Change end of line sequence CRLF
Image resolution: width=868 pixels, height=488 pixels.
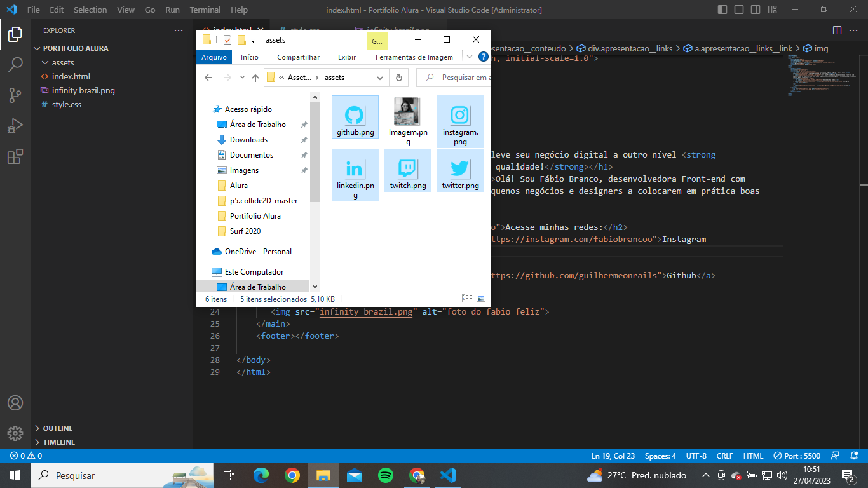724,456
